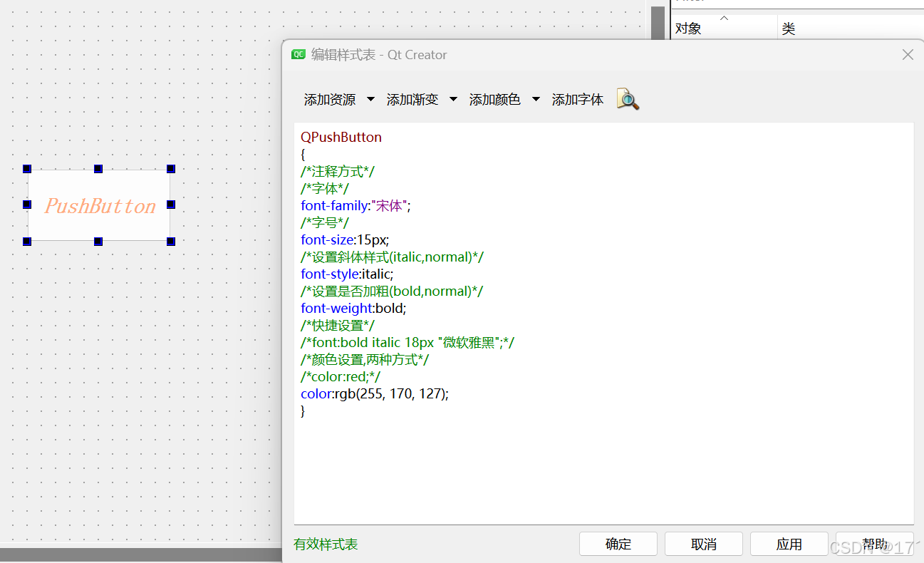The height and width of the screenshot is (563, 924).
Task: Click the 添加渐变 toolbar button
Action: 412,100
